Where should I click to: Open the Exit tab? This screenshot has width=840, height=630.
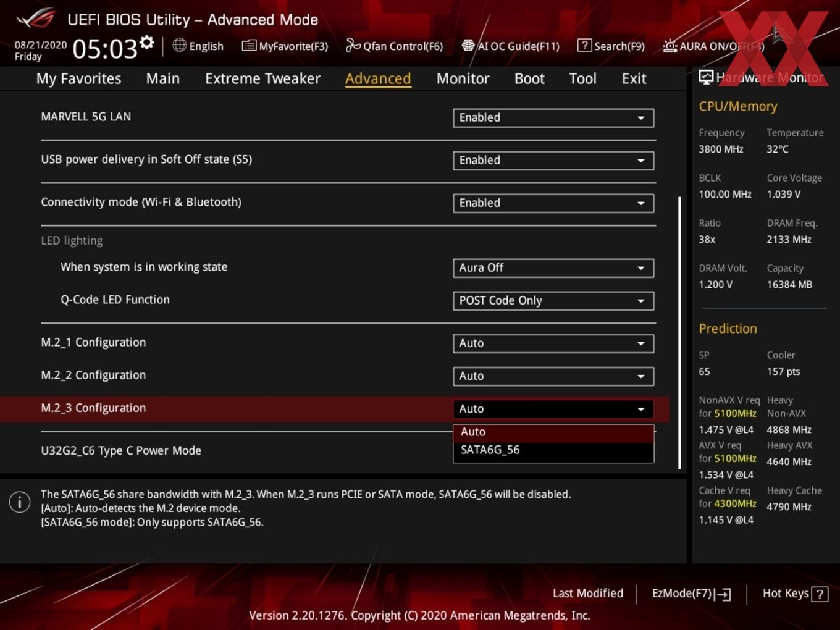(634, 78)
